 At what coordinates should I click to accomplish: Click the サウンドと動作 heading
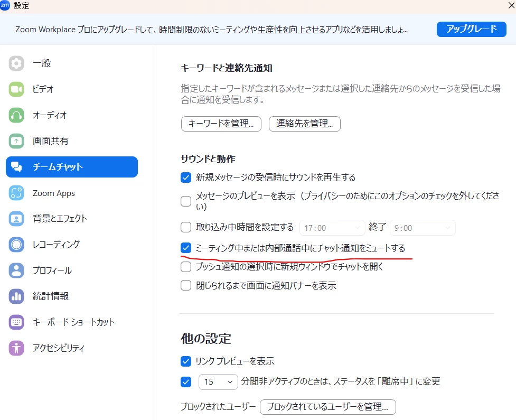(208, 159)
